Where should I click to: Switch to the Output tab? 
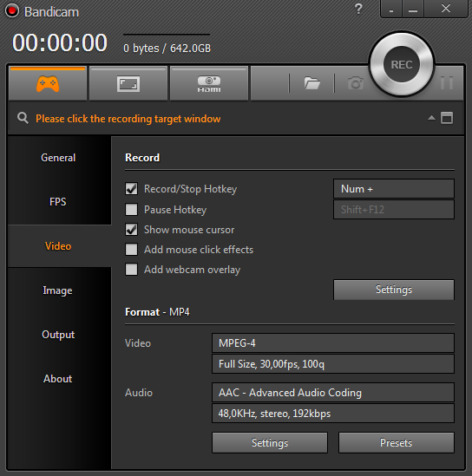tap(58, 335)
